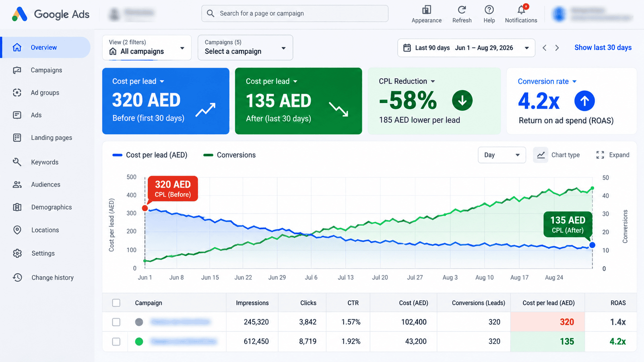Open the Day granularity dropdown

[502, 155]
